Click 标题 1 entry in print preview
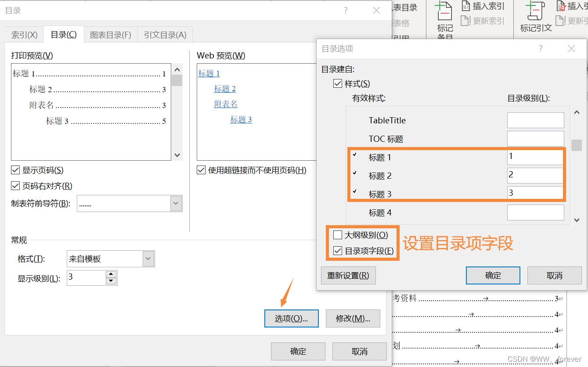The height and width of the screenshot is (367, 588). (x=90, y=74)
